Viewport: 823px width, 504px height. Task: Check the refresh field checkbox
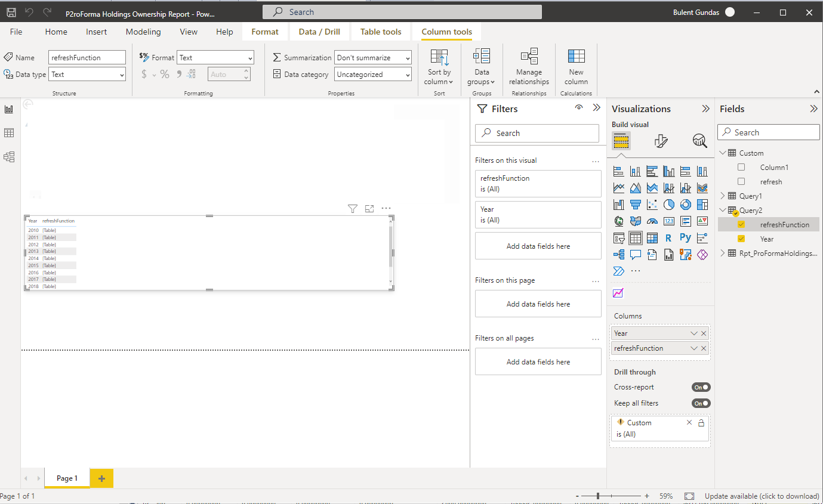click(741, 182)
